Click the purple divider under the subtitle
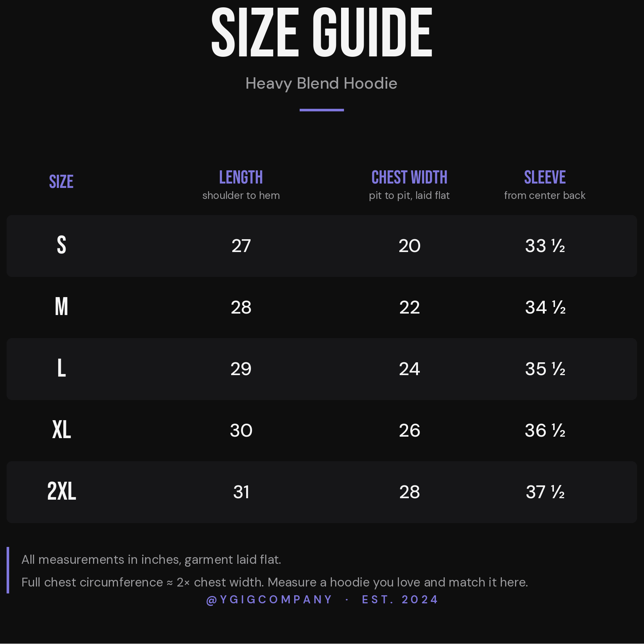 pyautogui.click(x=322, y=110)
